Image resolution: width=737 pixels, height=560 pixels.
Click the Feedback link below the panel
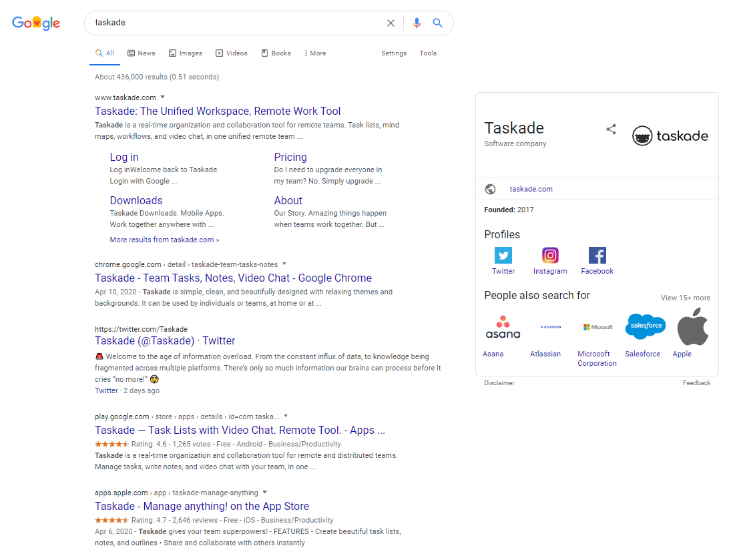click(696, 383)
